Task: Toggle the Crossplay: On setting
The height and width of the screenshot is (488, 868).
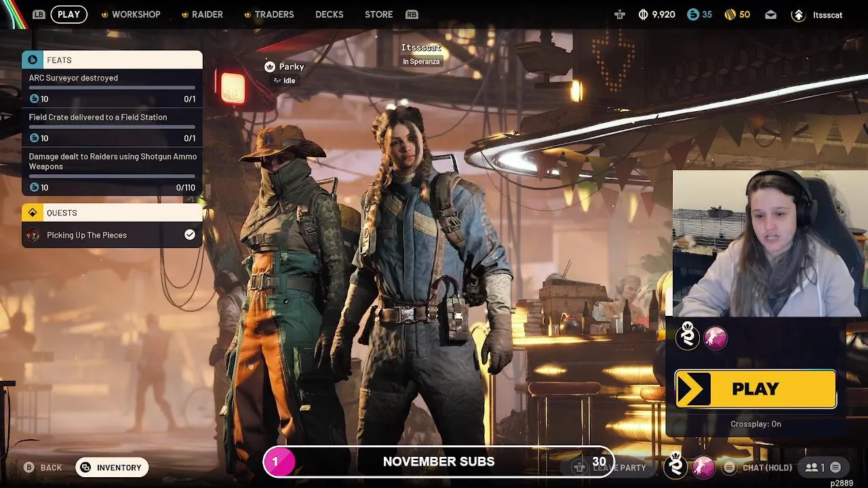Action: click(755, 424)
